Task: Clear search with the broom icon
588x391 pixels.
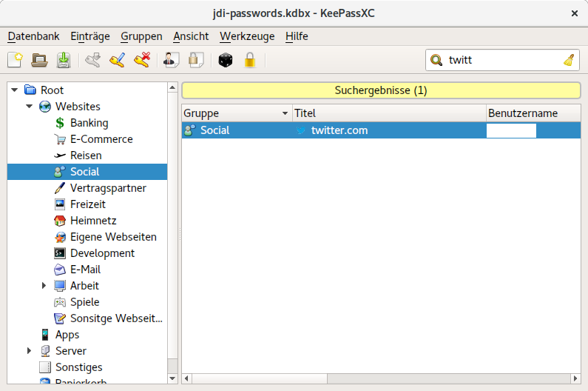Action: click(x=569, y=60)
